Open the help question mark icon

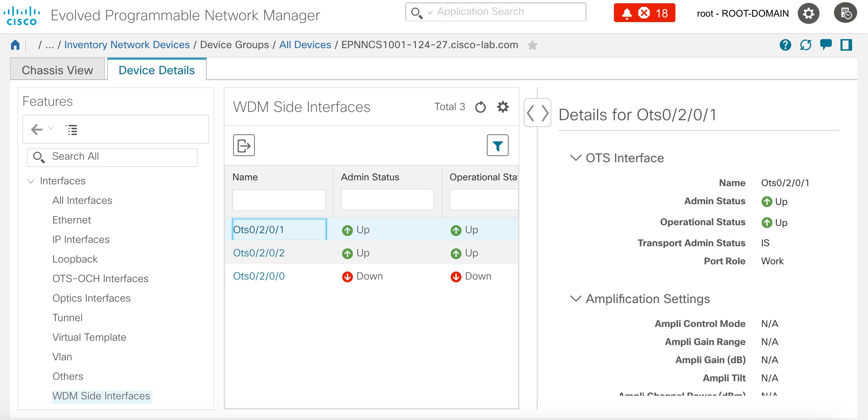(x=785, y=45)
